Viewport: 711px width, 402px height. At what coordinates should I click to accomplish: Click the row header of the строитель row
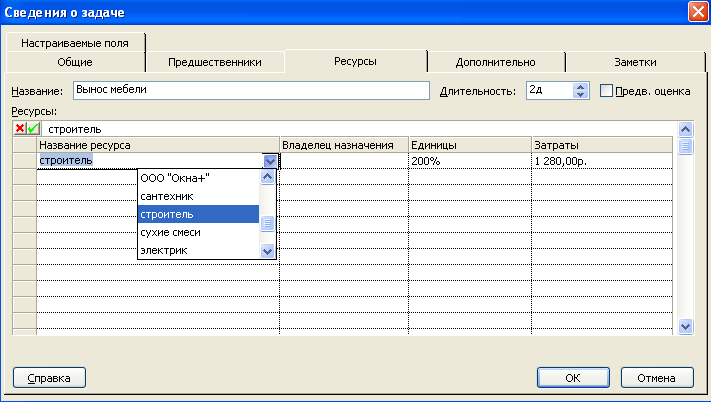point(24,161)
